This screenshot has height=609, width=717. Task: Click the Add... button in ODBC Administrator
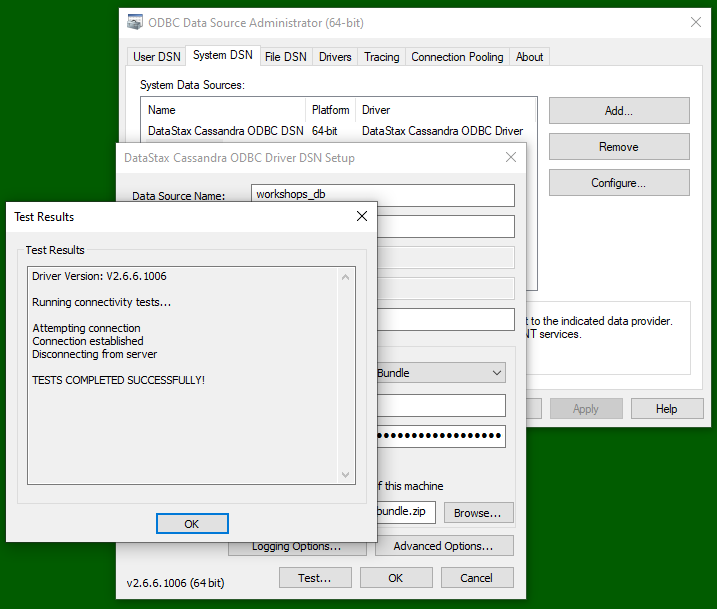[x=619, y=110]
